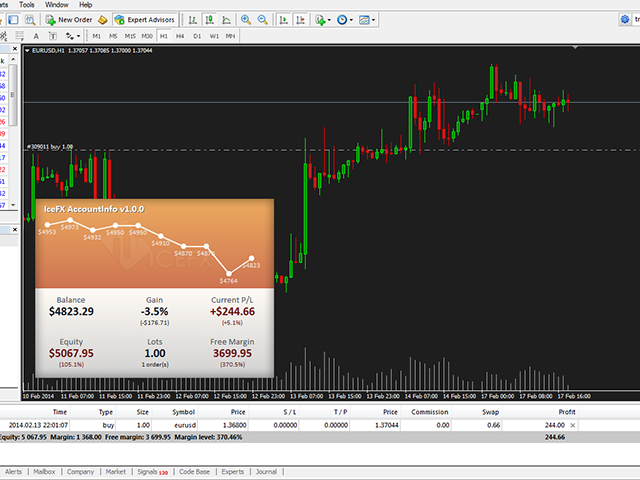Switch to the Journal tab
The image size is (640, 480).
[x=266, y=472]
